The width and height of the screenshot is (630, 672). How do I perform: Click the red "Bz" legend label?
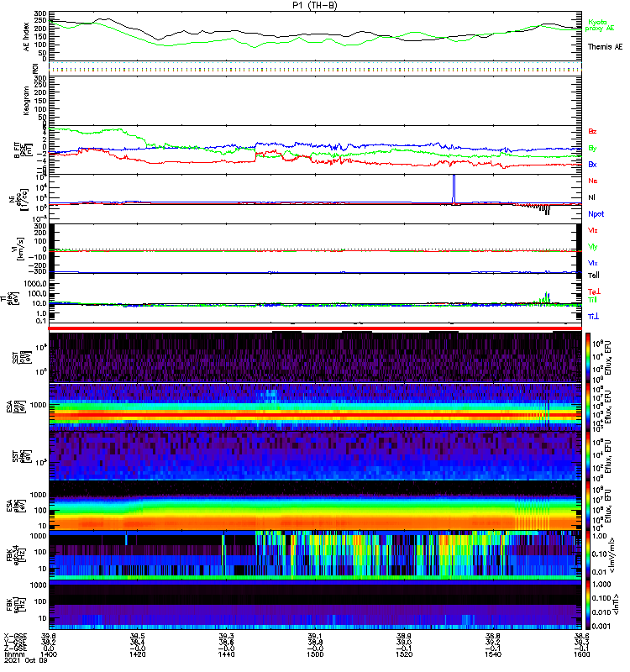tap(592, 131)
